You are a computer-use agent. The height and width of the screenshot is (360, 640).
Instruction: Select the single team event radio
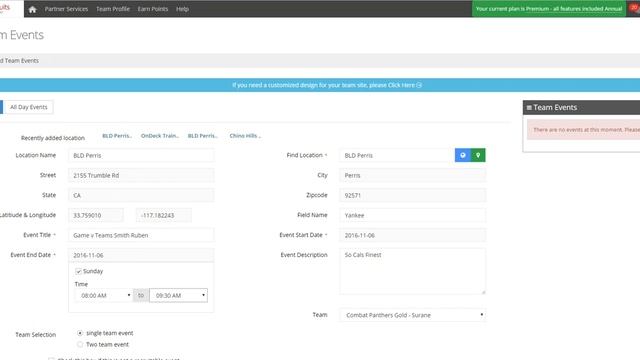[80, 333]
